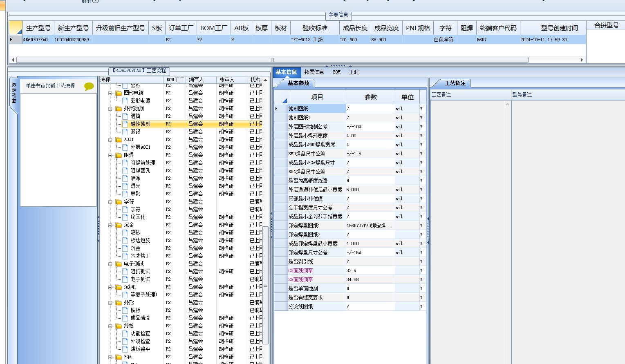Click the page icon beside 阻焊塞孔
625x364 pixels.
coord(125,171)
